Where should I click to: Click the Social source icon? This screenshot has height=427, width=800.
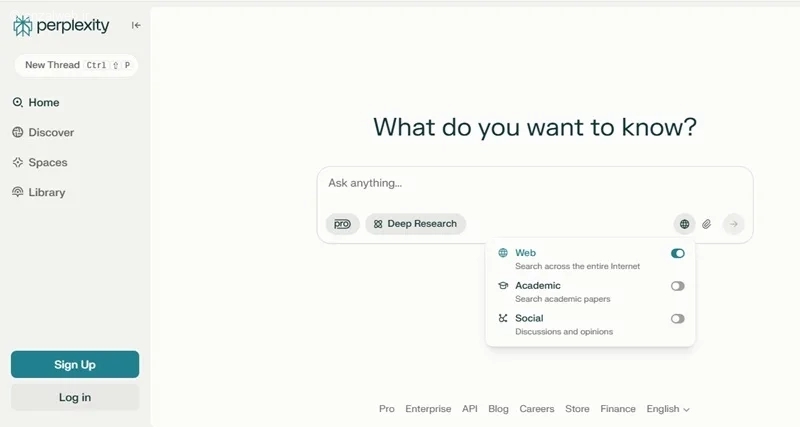[x=503, y=318]
